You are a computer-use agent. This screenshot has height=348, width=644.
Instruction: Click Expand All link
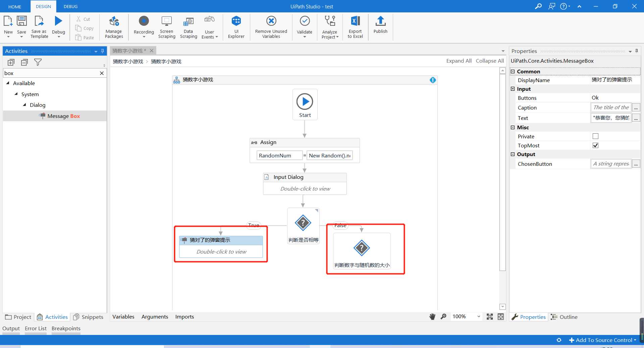click(459, 61)
